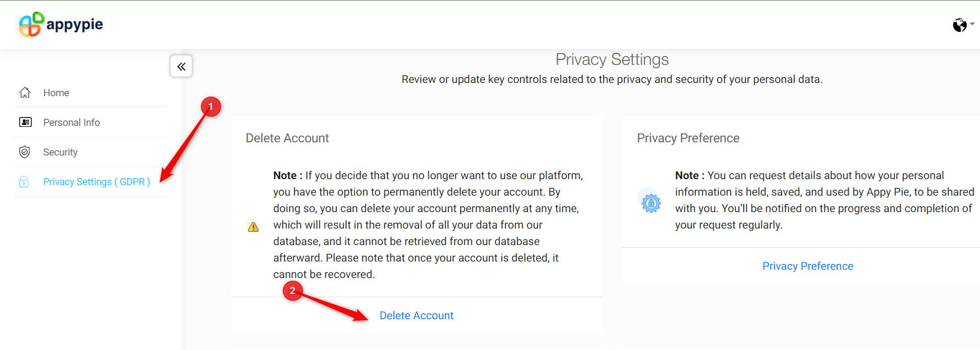Click the Delete Account card heading

coord(287,138)
